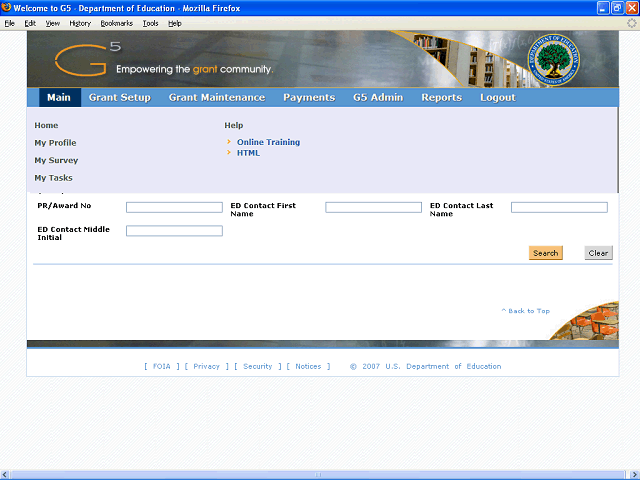Open My Profile
The width and height of the screenshot is (640, 480).
pos(55,143)
